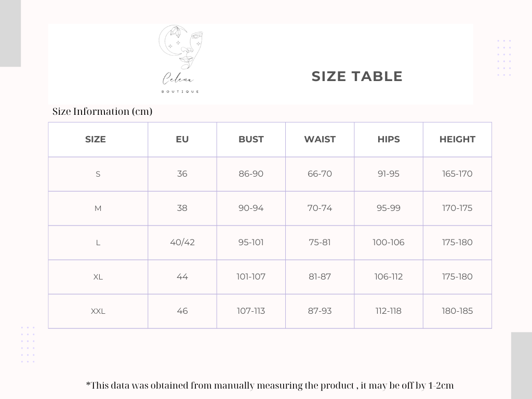532x399 pixels.
Task: Click the manual measuring disclaimer text
Action: coord(270,385)
